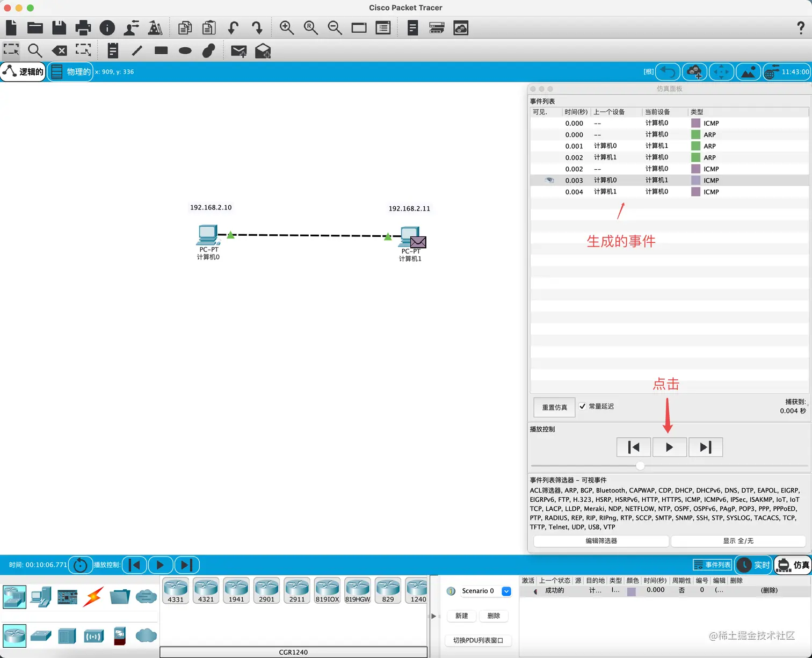Toggle 常量延迟 checkbox
Screen dimensions: 812x658
582,406
